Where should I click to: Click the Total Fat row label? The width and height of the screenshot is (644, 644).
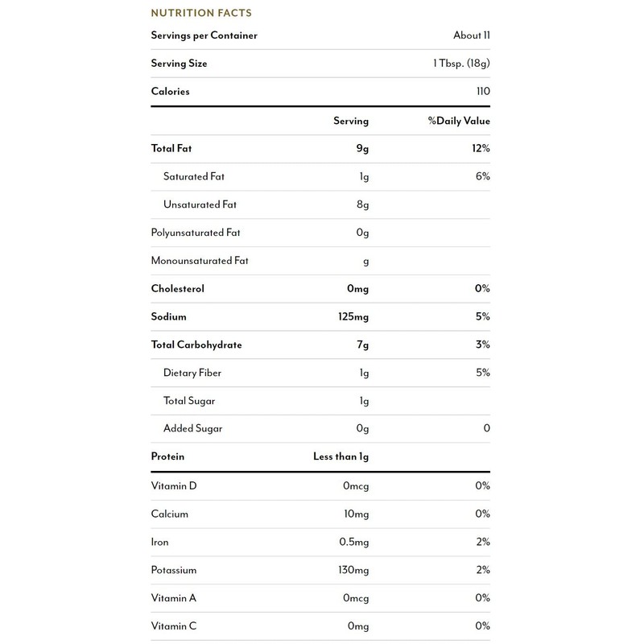[171, 148]
